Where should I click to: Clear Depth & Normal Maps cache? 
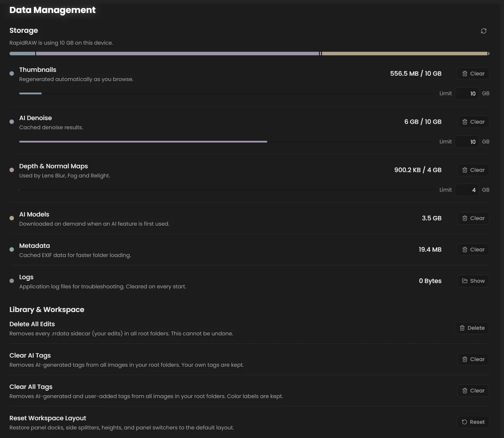coord(473,170)
